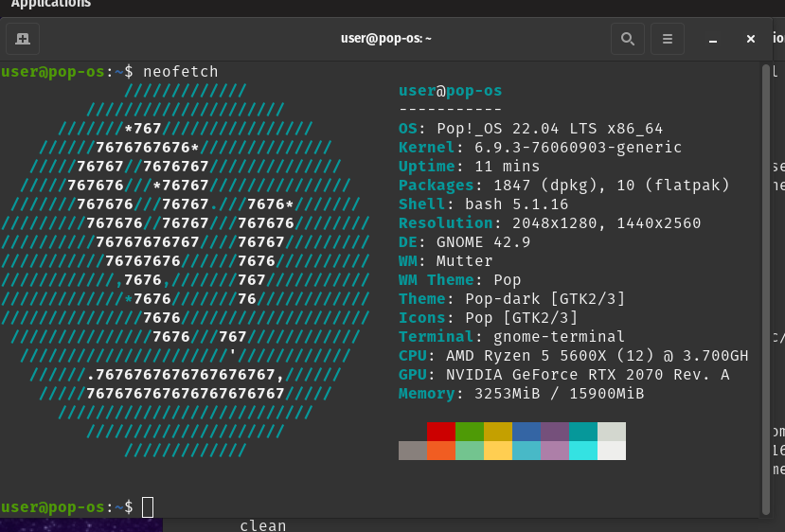Open the terminal hamburger menu
Screen dimensions: 785x532
(667, 39)
